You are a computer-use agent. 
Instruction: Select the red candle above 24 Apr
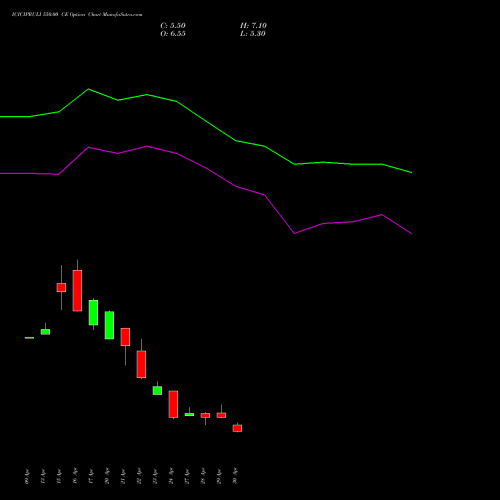click(x=173, y=404)
